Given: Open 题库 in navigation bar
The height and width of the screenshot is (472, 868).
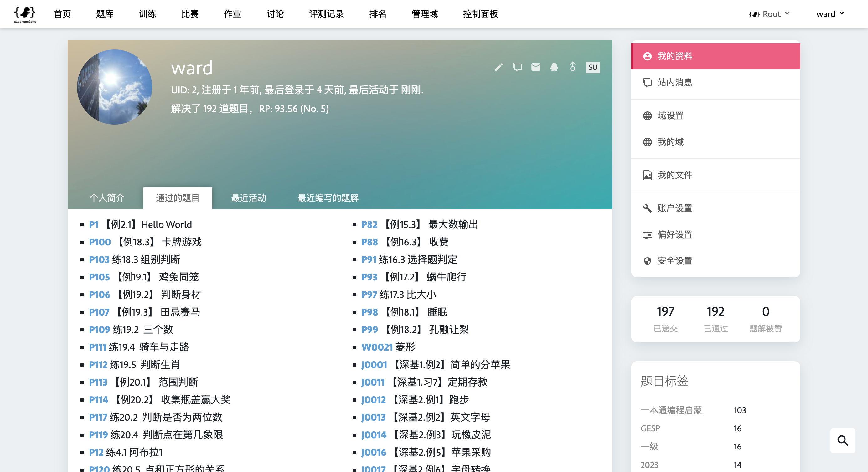Looking at the screenshot, I should 105,14.
